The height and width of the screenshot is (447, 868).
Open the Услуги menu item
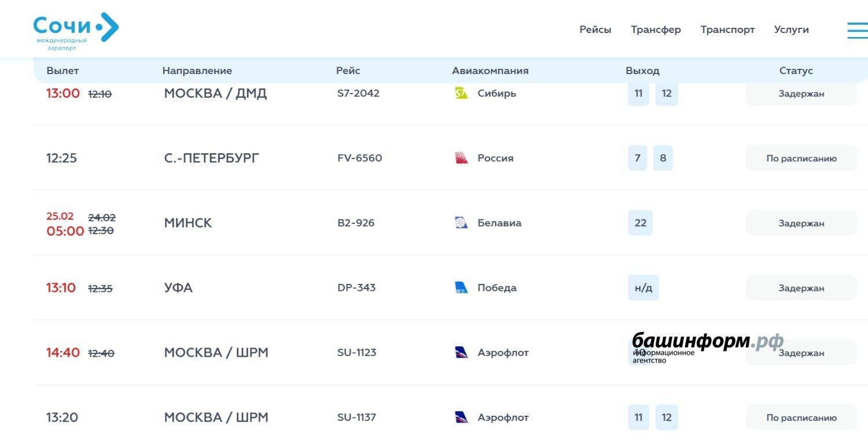pos(791,29)
